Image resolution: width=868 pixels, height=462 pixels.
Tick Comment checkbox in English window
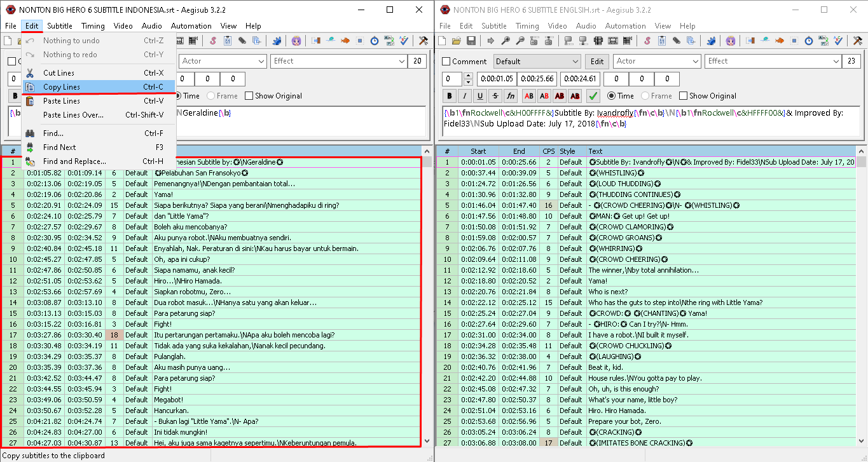[446, 62]
